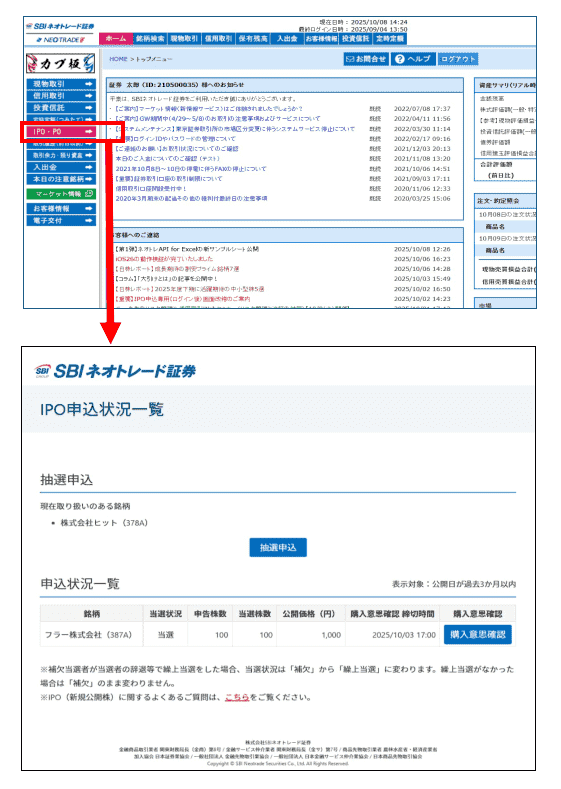Open 投資信託 in the left sidebar
Screen dimensions: 561x789
(61, 108)
